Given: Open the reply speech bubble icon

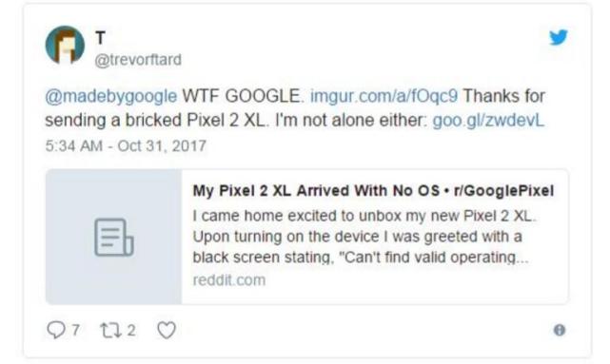Looking at the screenshot, I should coord(56,330).
